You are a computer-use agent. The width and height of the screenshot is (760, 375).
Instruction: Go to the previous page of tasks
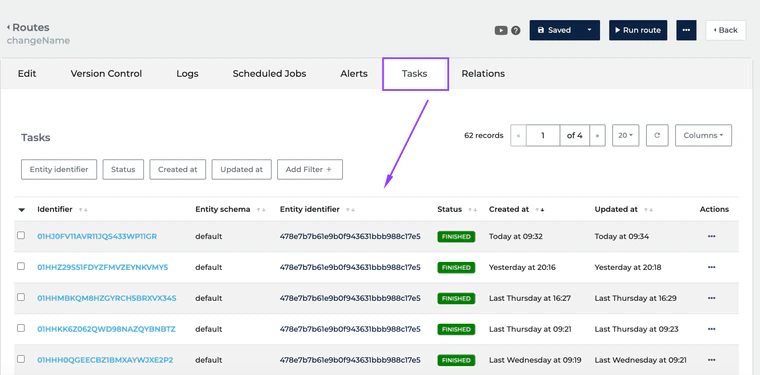coord(518,136)
